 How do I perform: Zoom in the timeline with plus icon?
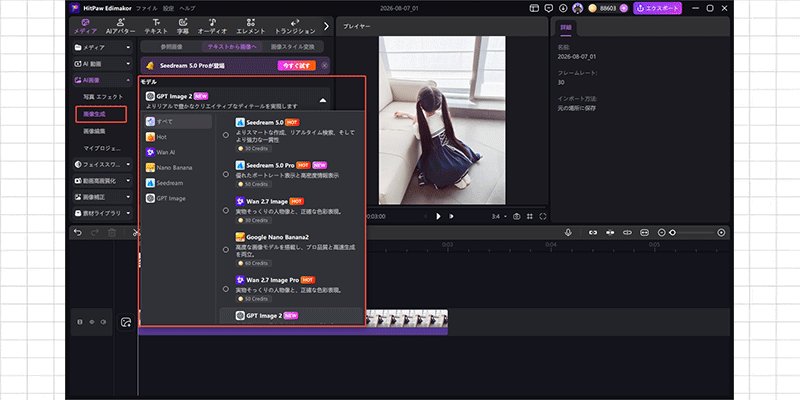721,232
